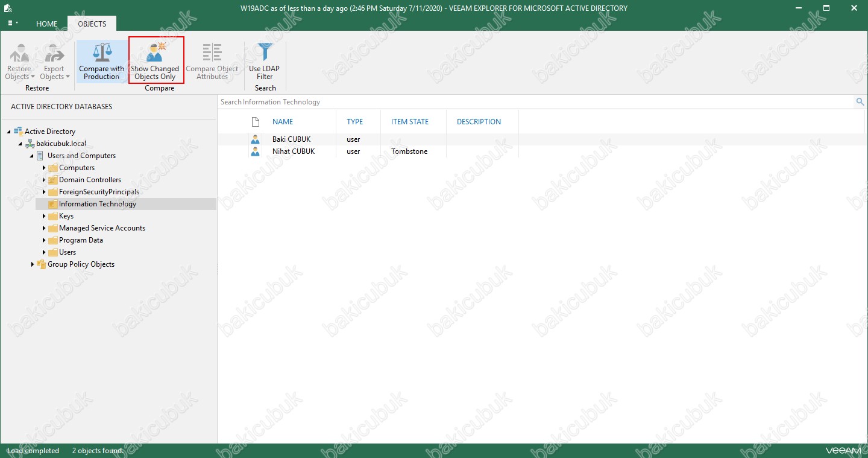Viewport: 868px width, 458px height.
Task: Select the Computers folder
Action: pos(77,168)
